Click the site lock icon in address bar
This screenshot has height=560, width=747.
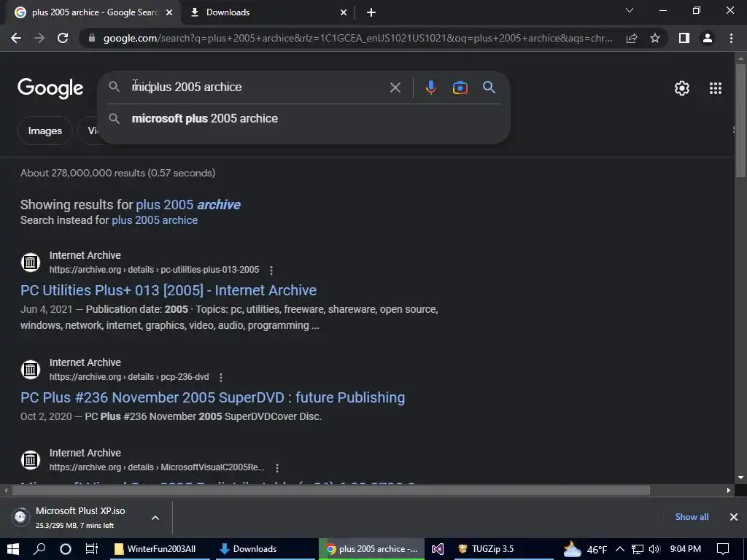[x=92, y=38]
